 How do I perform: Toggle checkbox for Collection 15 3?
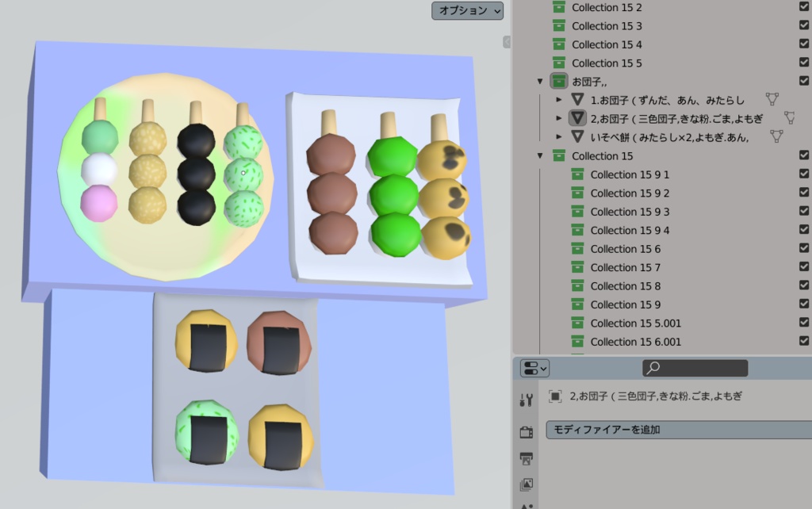(x=804, y=25)
